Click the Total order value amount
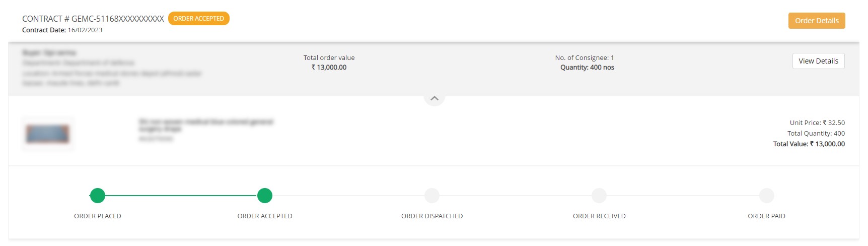 329,68
